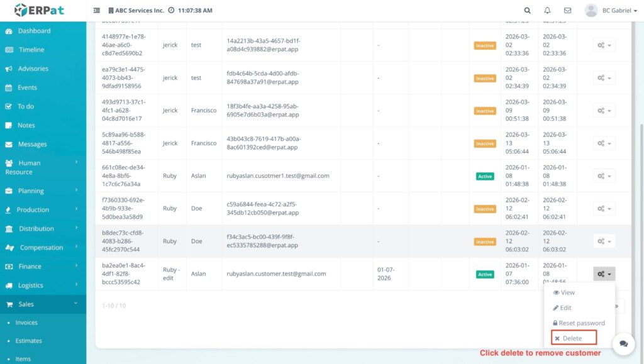Click the ERPat logo

pyautogui.click(x=39, y=11)
